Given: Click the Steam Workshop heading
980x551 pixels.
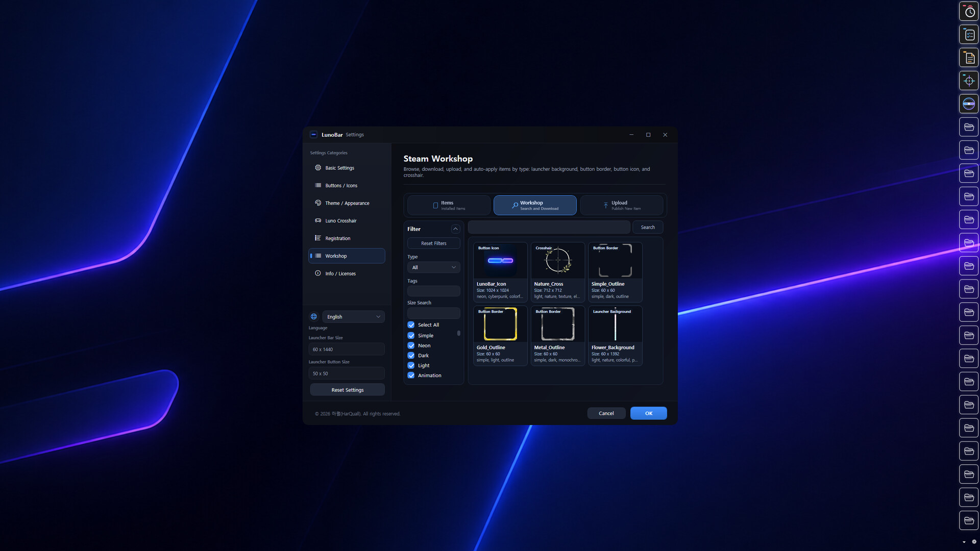Looking at the screenshot, I should click(x=438, y=159).
